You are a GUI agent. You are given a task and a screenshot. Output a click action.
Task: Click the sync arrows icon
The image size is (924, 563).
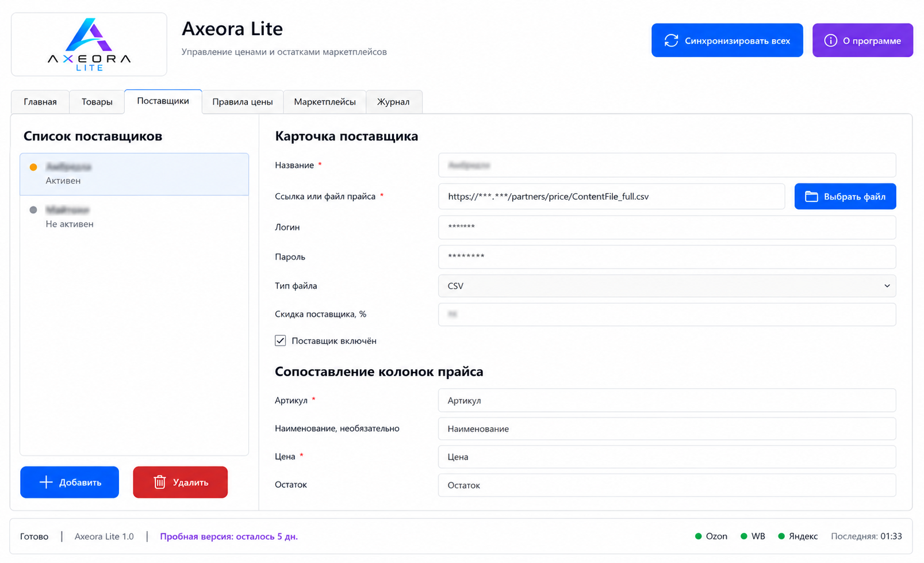point(671,41)
